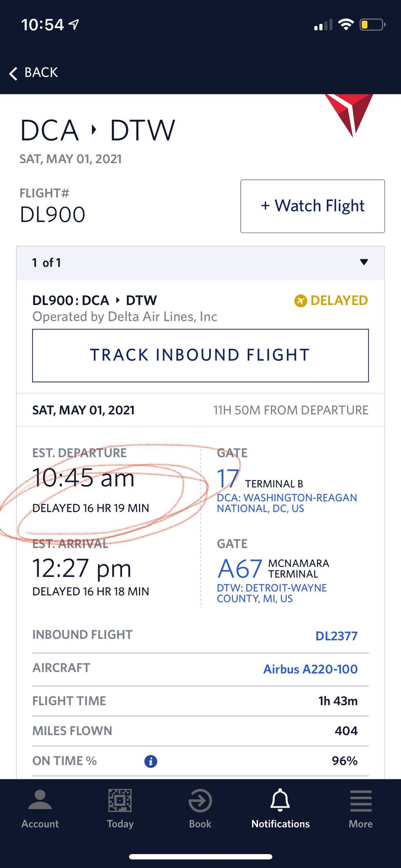Tap the delayed status airplane icon
This screenshot has height=868, width=401.
click(300, 300)
